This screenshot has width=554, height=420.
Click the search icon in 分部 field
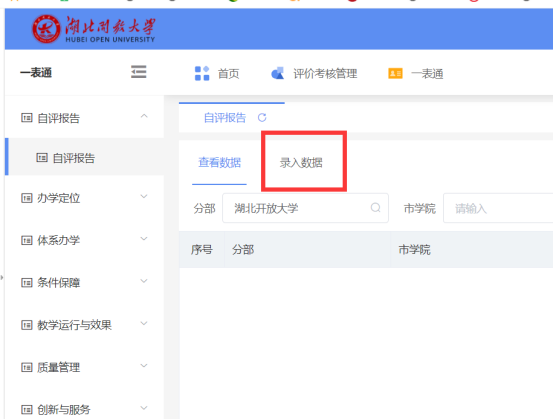[376, 208]
